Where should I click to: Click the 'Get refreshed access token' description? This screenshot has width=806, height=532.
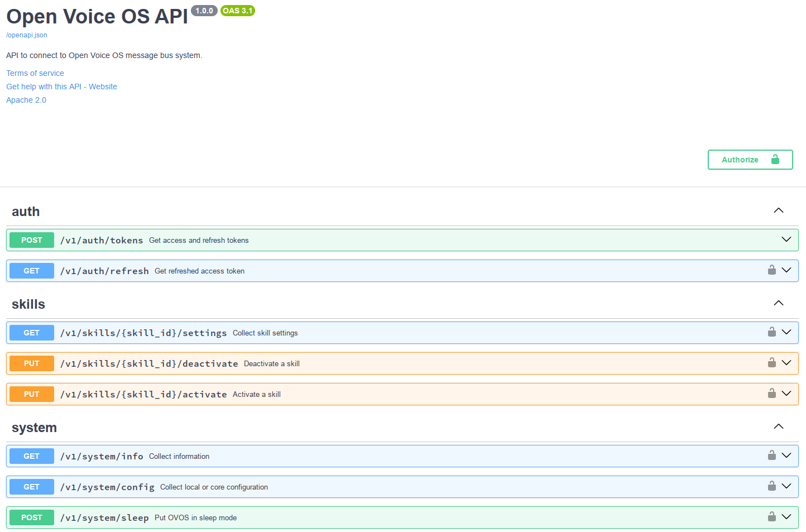click(x=199, y=271)
